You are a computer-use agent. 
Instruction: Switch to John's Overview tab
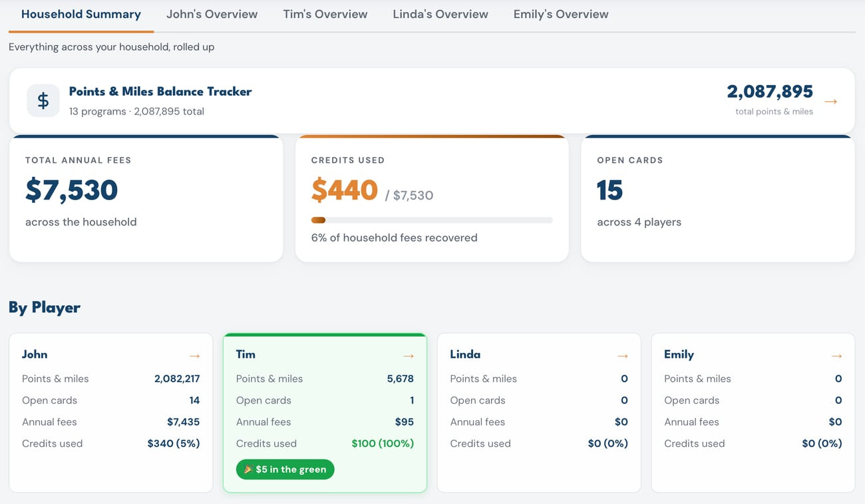pyautogui.click(x=212, y=14)
